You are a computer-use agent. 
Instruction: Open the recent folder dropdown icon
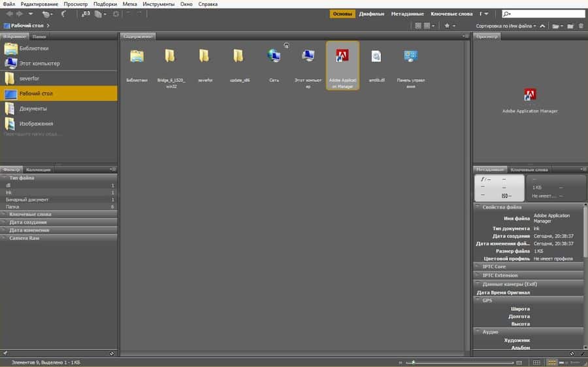click(558, 26)
